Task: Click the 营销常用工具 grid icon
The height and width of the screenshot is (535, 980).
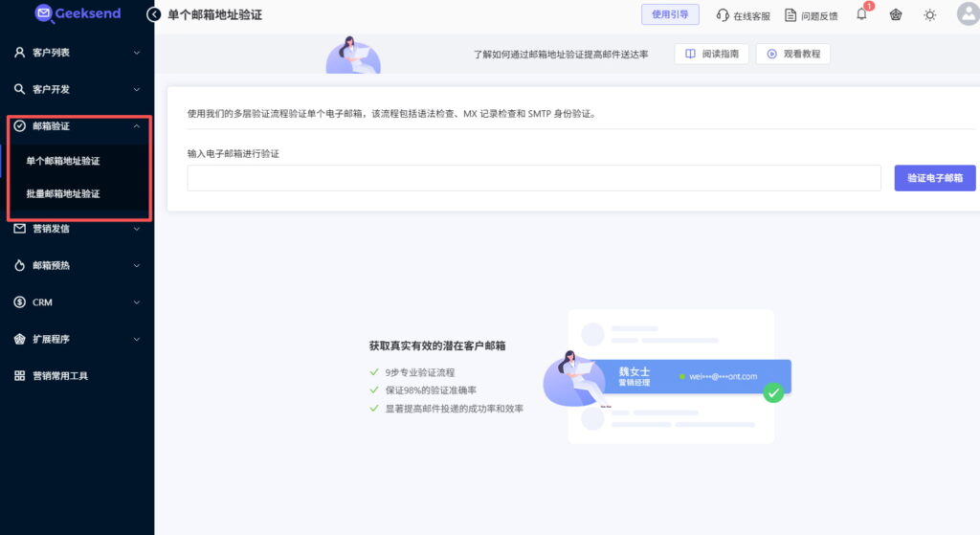Action: (20, 375)
